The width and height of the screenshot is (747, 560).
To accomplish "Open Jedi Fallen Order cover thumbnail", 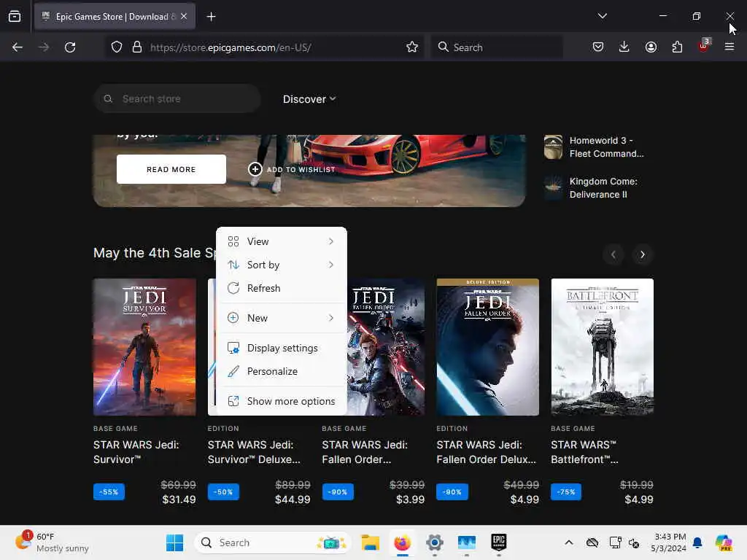I will (386, 347).
